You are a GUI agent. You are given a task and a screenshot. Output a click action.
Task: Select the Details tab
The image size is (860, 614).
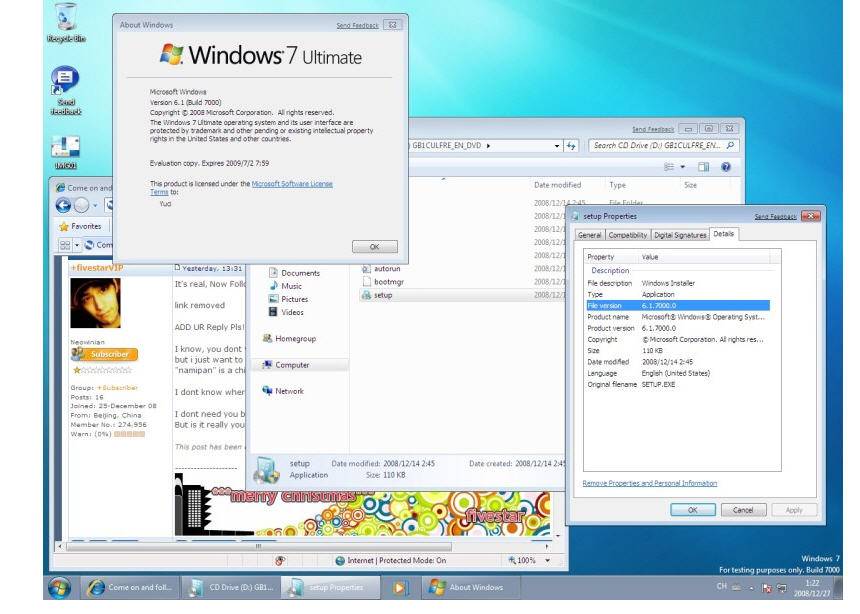[723, 234]
